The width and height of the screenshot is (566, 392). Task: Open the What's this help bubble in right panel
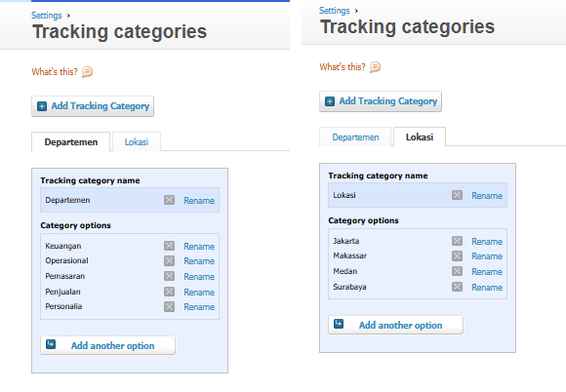375,67
